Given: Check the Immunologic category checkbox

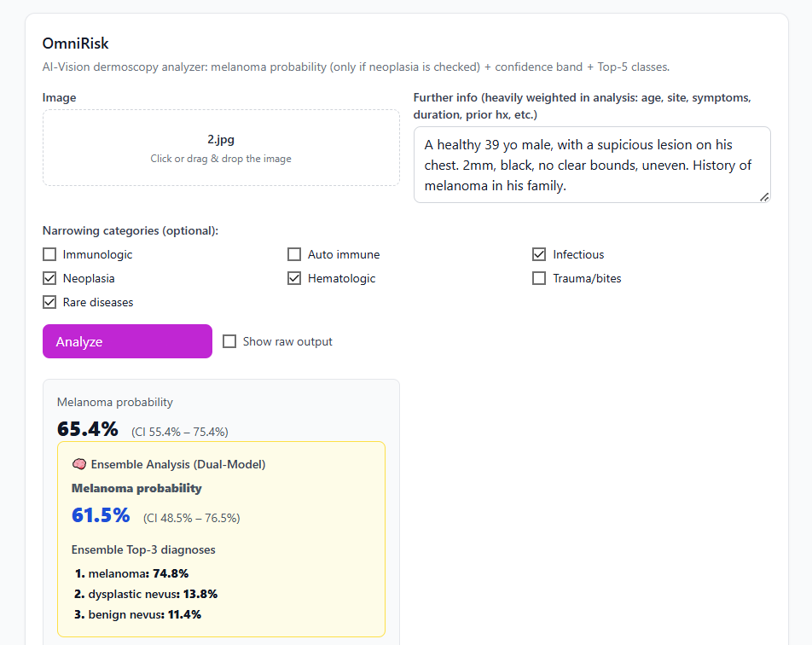Looking at the screenshot, I should pyautogui.click(x=49, y=253).
